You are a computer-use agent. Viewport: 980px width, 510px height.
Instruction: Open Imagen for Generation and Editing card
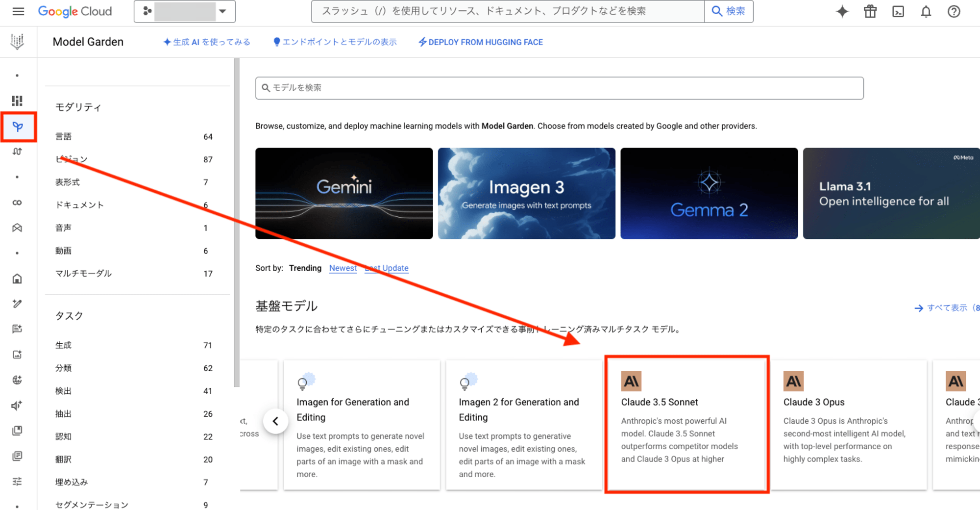pos(362,425)
